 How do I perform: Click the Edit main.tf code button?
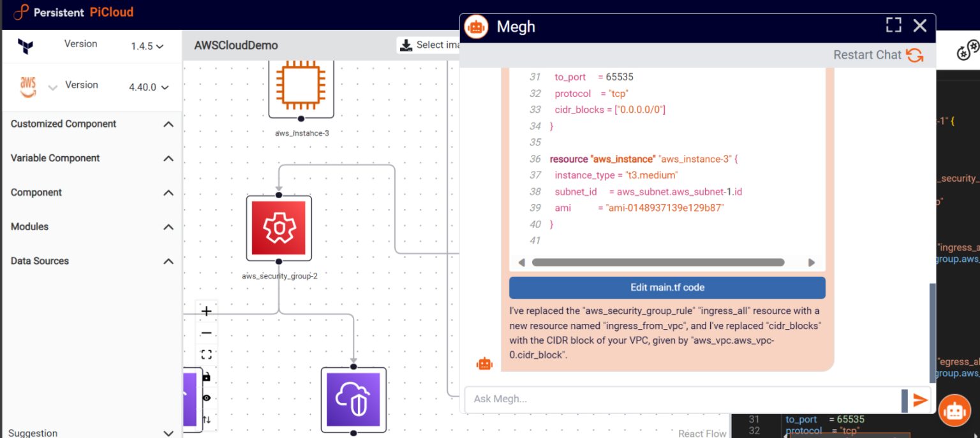click(666, 287)
